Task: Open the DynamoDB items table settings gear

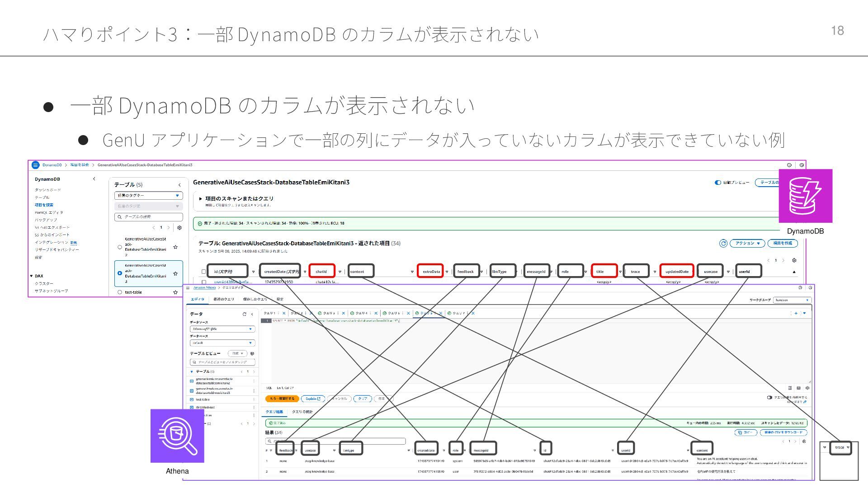Action: pos(794,260)
